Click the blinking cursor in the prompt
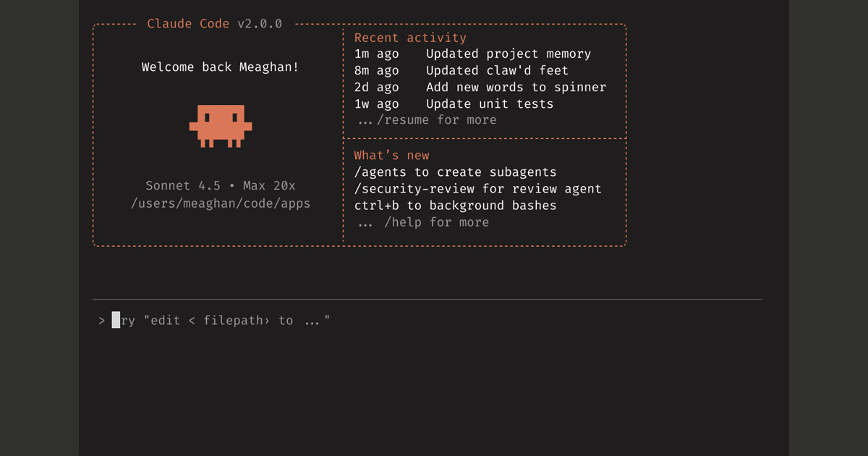Image resolution: width=868 pixels, height=456 pixels. pyautogui.click(x=115, y=320)
